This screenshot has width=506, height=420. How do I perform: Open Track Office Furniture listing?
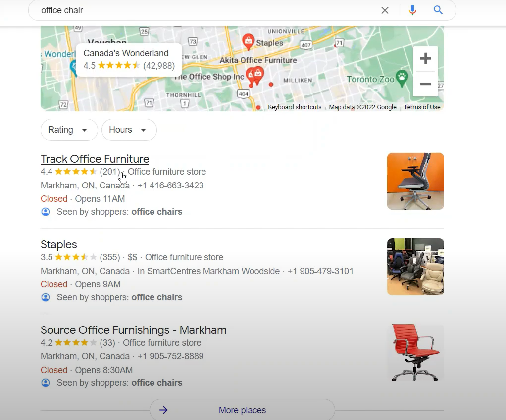pos(95,159)
